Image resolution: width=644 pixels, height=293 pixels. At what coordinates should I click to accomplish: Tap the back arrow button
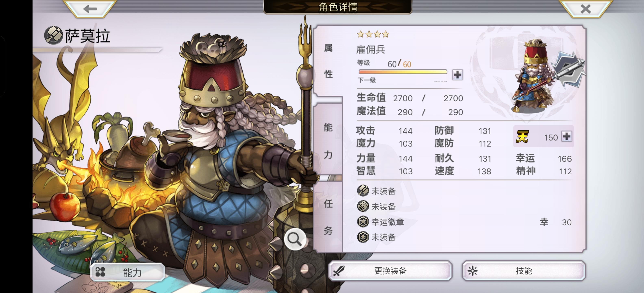pyautogui.click(x=90, y=9)
